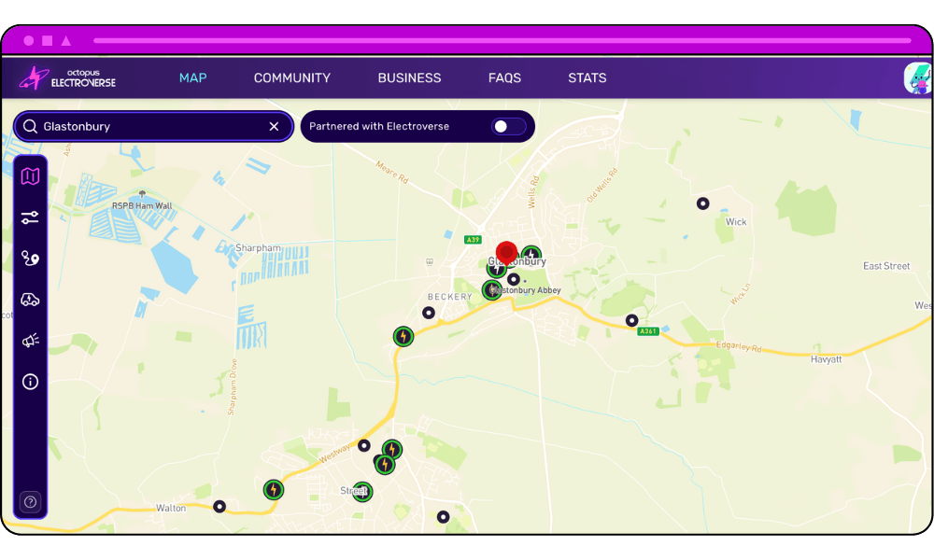
Task: Open the help question mark icon
Action: point(31,501)
